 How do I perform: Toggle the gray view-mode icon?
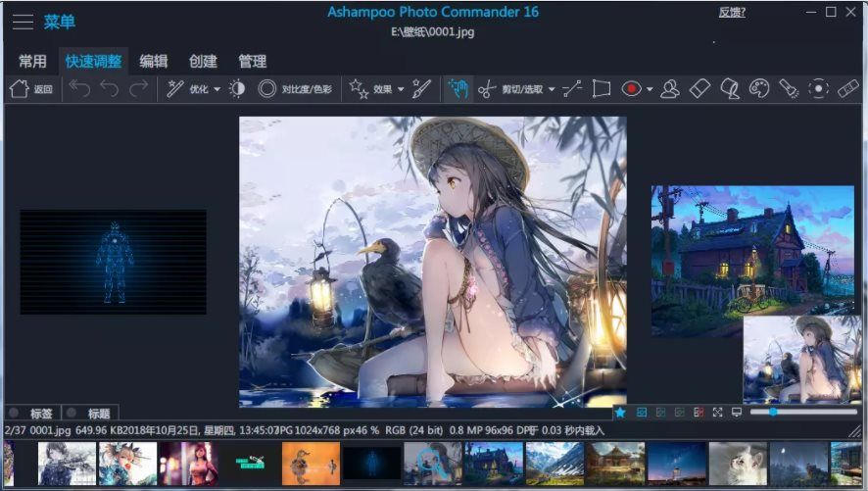click(x=679, y=413)
